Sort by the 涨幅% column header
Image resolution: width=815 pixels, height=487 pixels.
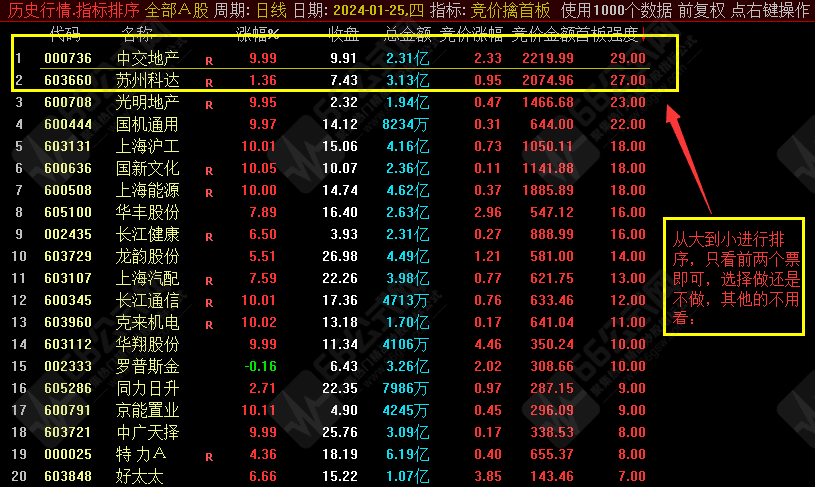258,34
